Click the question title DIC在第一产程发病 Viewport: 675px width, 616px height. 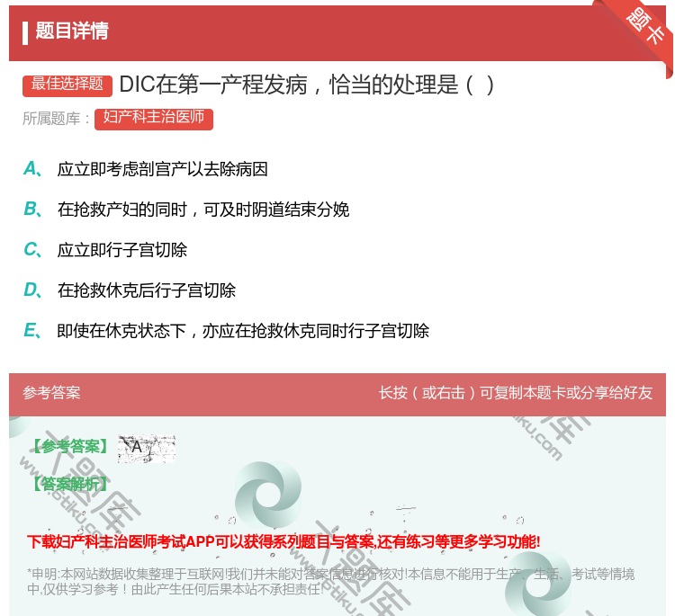tap(306, 85)
